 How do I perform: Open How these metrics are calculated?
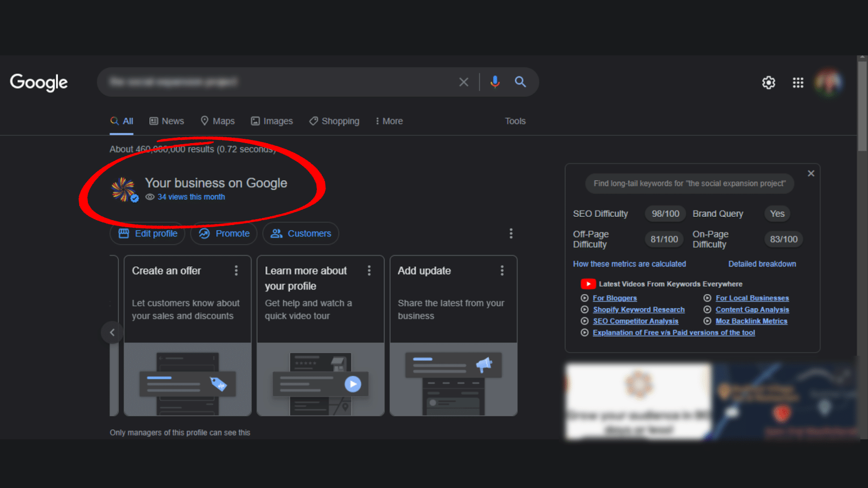click(629, 264)
